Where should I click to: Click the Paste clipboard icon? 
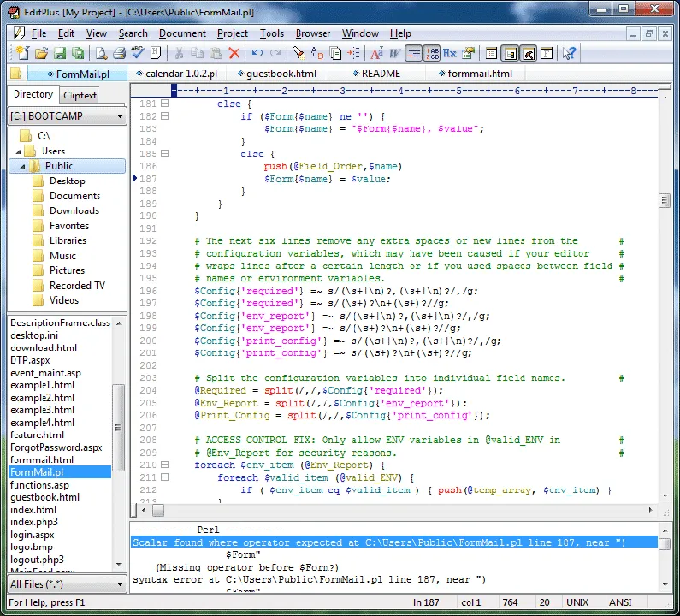(216, 53)
